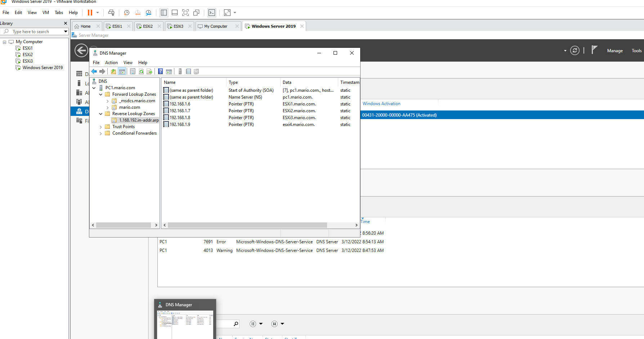Expand the mario.com zone node

[x=107, y=107]
